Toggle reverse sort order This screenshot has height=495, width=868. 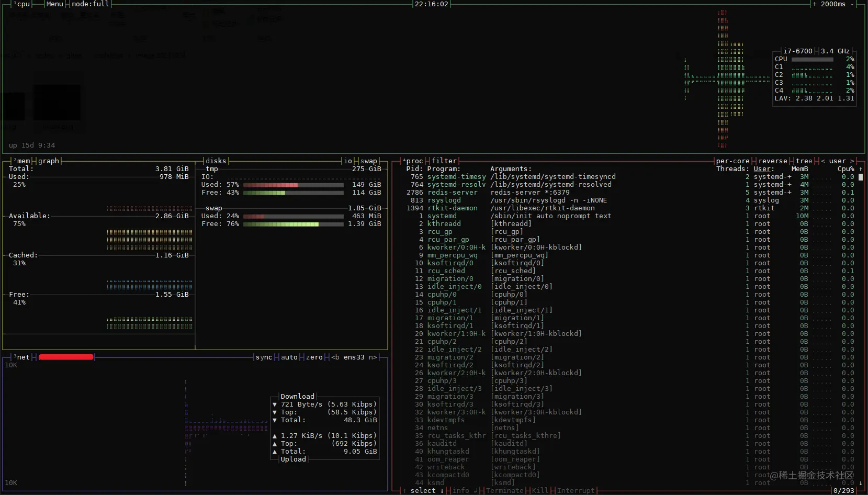pos(773,161)
